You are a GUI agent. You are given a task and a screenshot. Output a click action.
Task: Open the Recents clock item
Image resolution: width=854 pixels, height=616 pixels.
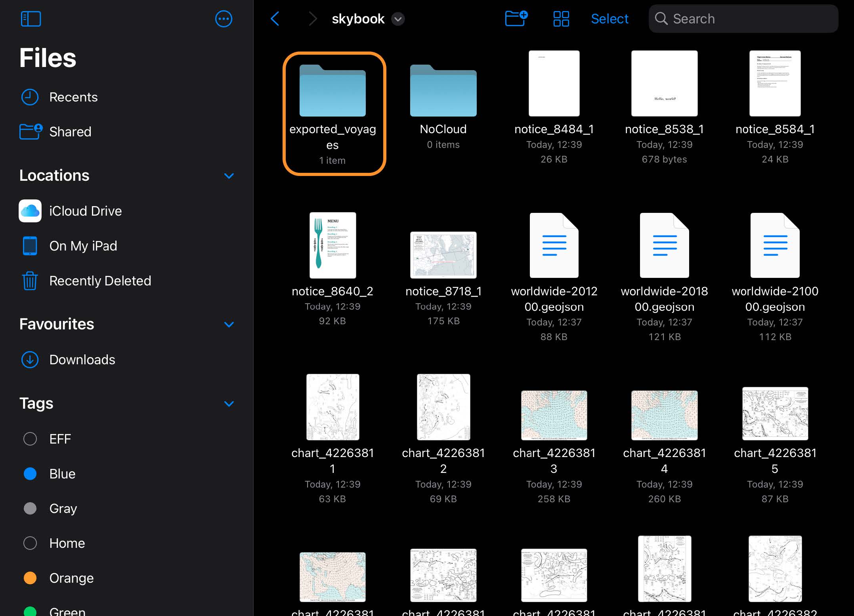pyautogui.click(x=73, y=97)
